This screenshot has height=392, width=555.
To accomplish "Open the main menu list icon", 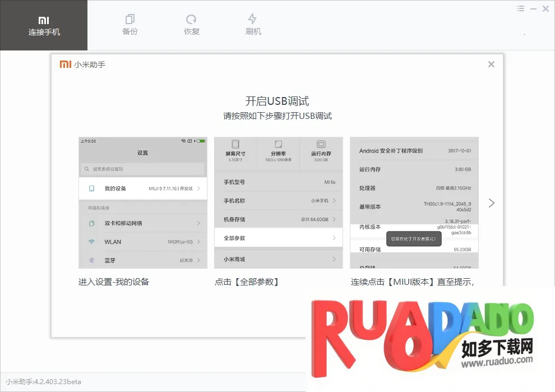I will (x=521, y=8).
